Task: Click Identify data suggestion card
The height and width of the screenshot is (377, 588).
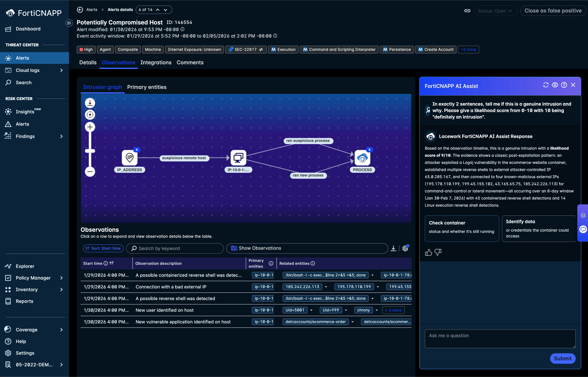Action: [x=539, y=228]
